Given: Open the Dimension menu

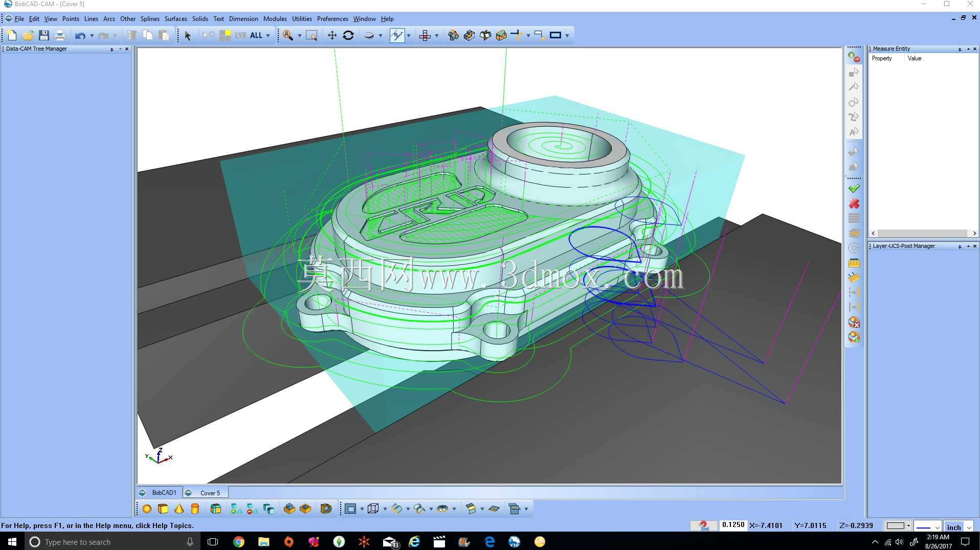Looking at the screenshot, I should click(243, 19).
